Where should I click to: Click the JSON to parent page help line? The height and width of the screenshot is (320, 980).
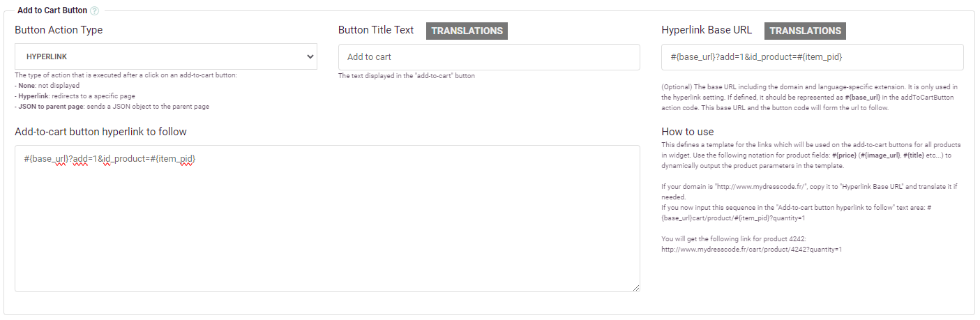112,106
